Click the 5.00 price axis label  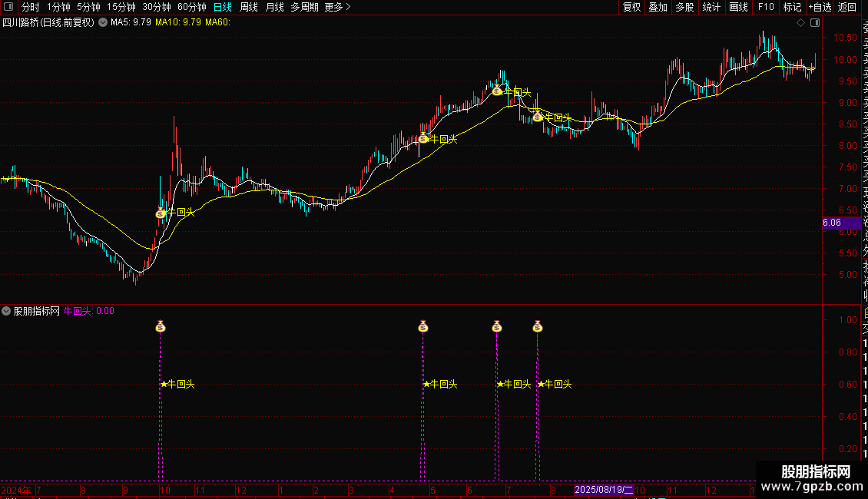[x=847, y=274]
